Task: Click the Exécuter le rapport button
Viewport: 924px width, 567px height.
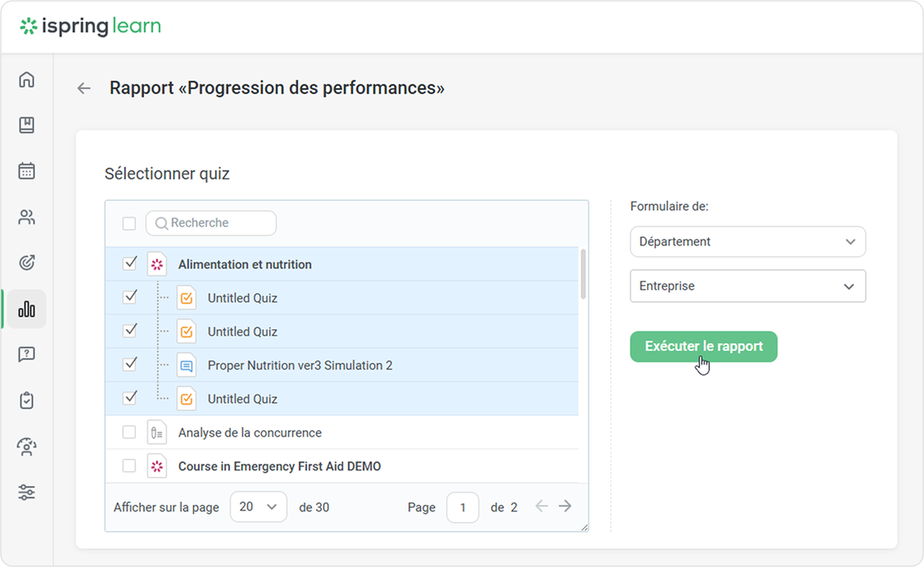Action: 703,346
